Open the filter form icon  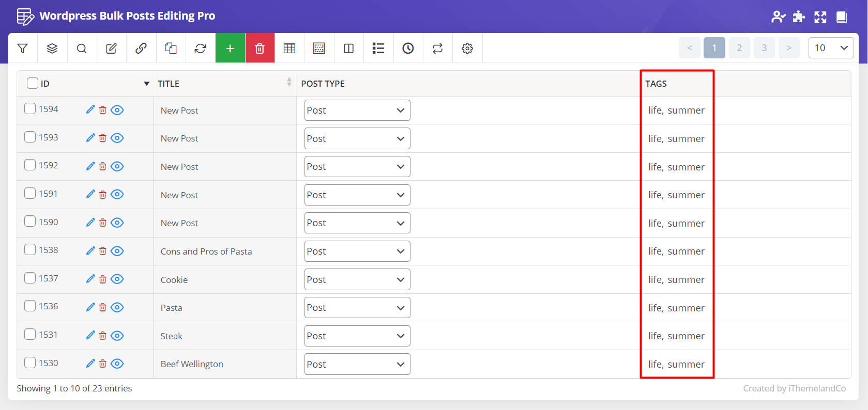coord(23,49)
